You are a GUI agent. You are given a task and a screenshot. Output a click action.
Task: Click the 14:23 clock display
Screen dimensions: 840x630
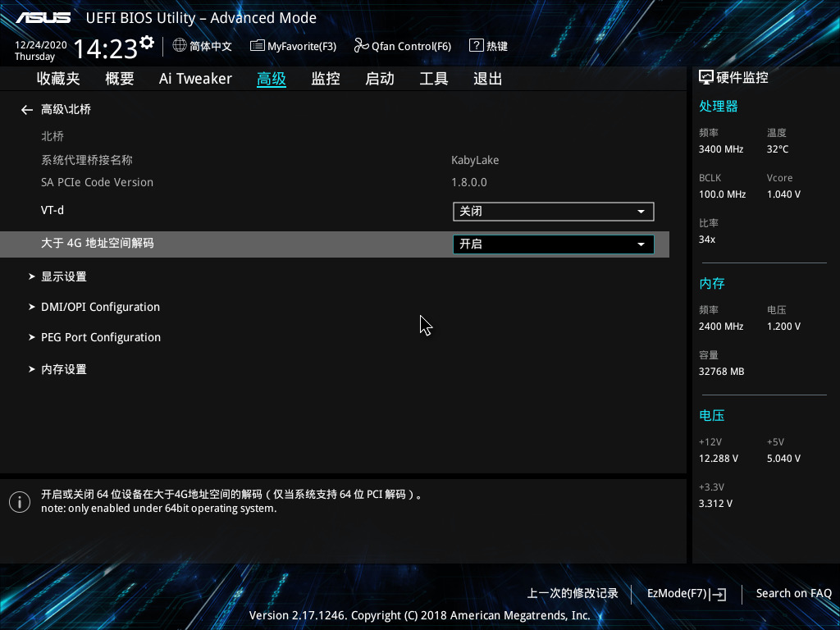106,48
